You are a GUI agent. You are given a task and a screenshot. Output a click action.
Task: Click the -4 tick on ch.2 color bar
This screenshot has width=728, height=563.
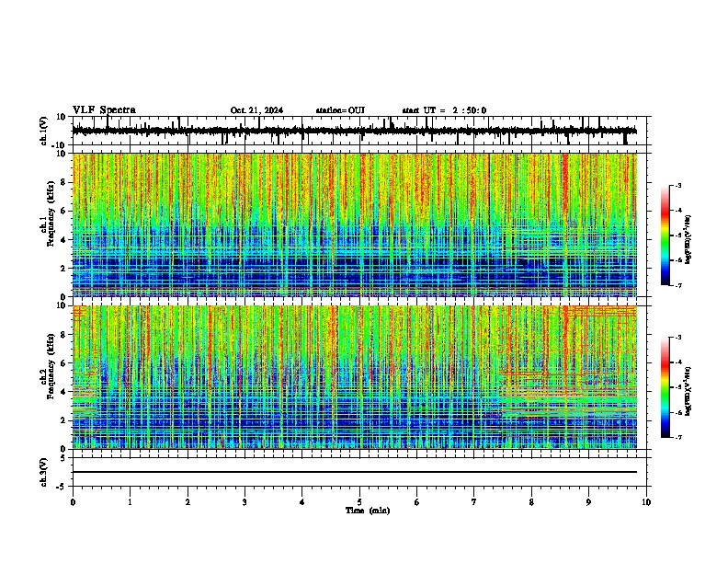click(677, 362)
